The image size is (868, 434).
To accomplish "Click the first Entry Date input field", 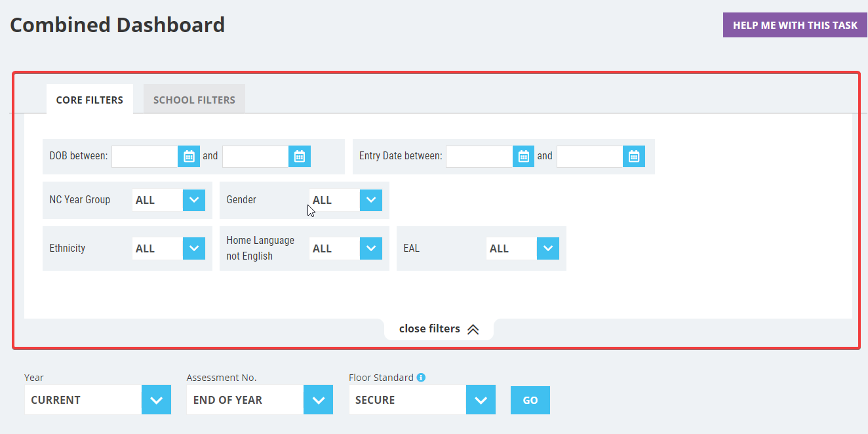I will [479, 156].
